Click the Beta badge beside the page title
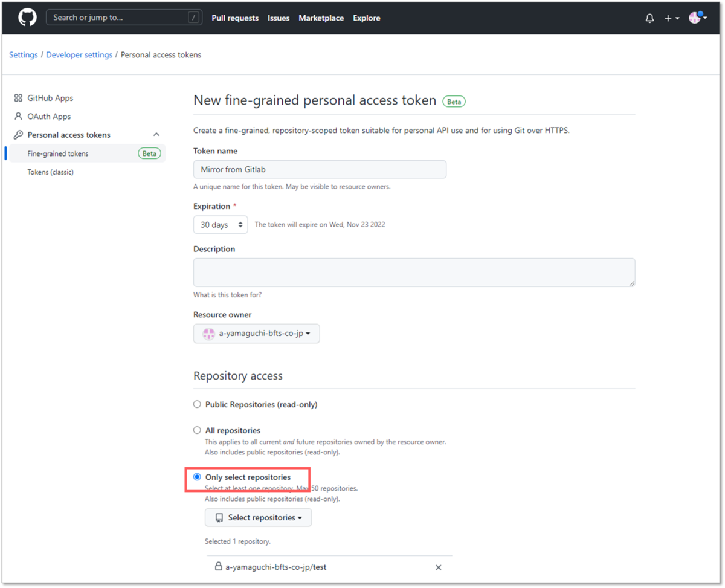Screen dimensions: 725x588 (454, 102)
